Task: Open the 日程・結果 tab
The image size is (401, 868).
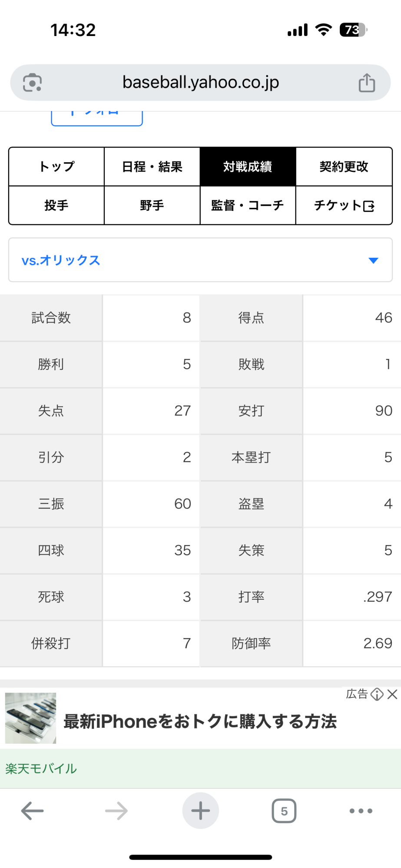Action: [152, 167]
